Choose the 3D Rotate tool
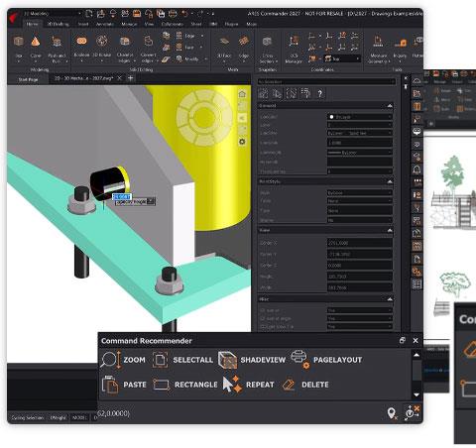Image resolution: width=476 pixels, height=448 pixels. click(102, 48)
